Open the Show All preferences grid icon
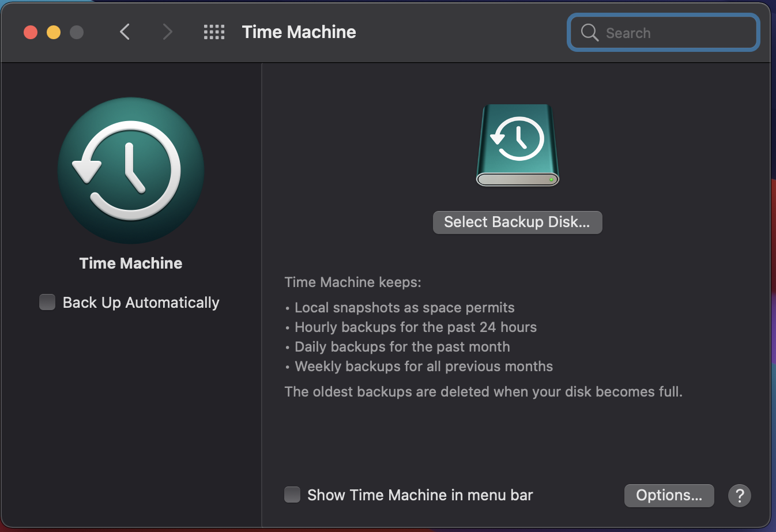 click(214, 32)
